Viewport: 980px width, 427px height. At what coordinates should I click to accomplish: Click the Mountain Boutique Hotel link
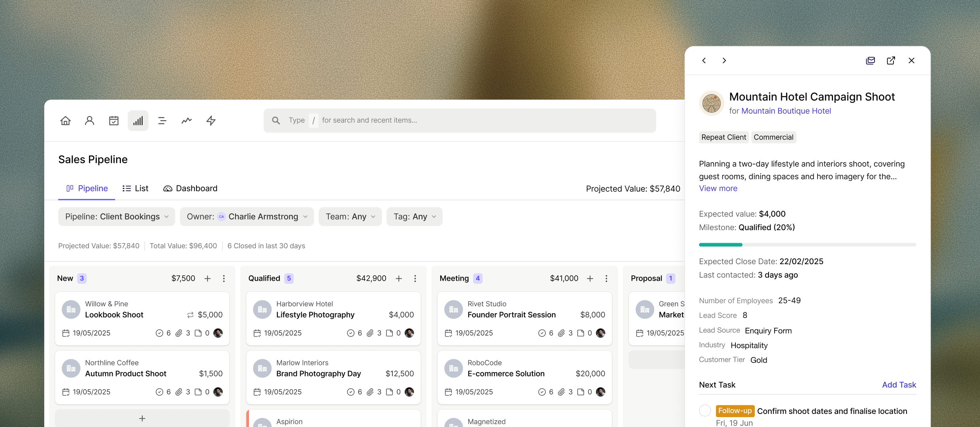tap(786, 111)
